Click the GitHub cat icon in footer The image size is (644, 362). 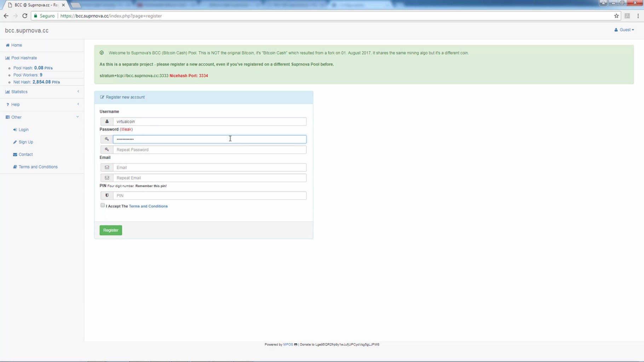pyautogui.click(x=295, y=345)
